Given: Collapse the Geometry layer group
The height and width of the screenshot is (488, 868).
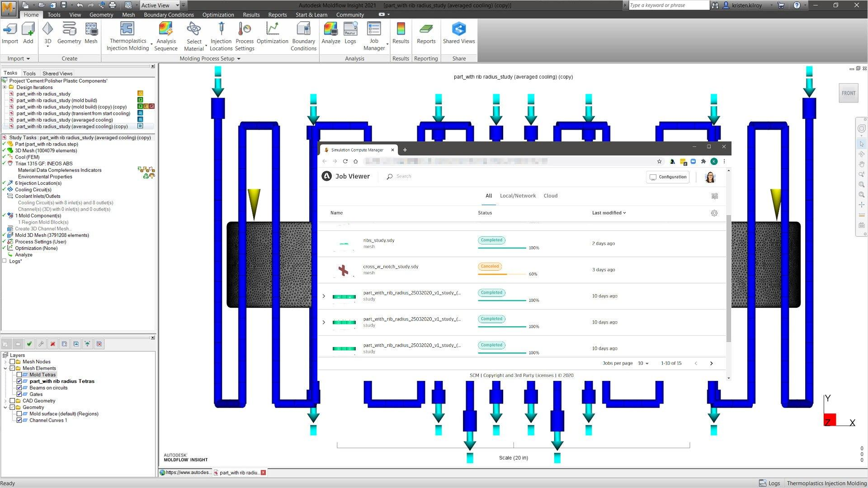Looking at the screenshot, I should coord(5,407).
